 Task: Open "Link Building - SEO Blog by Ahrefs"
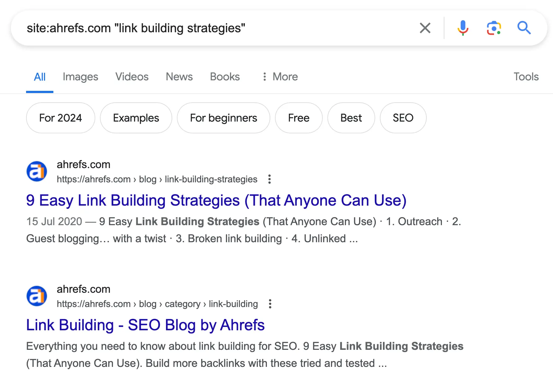[145, 325]
